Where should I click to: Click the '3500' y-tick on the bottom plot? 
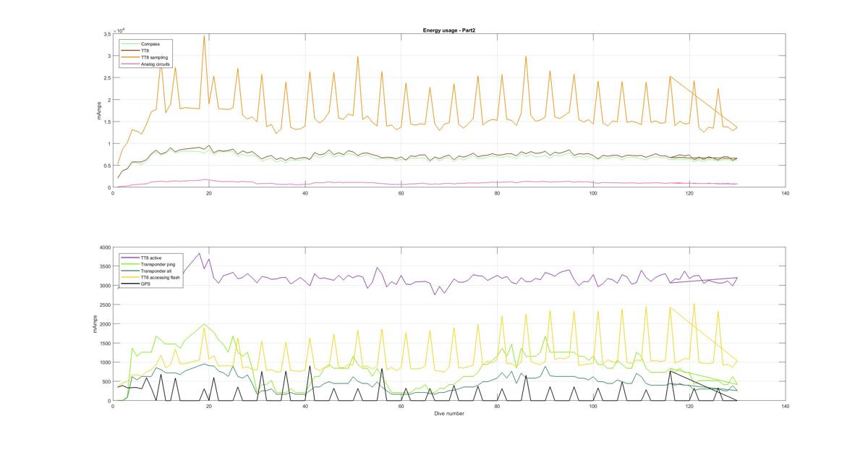104,267
